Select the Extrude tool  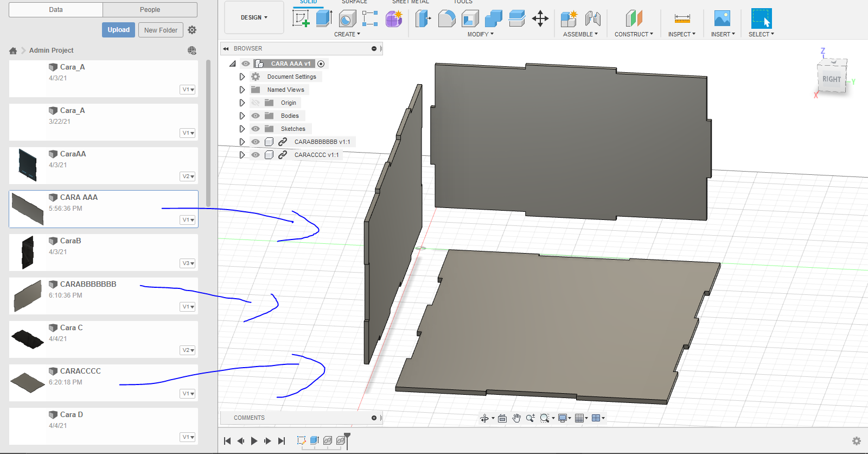point(324,18)
